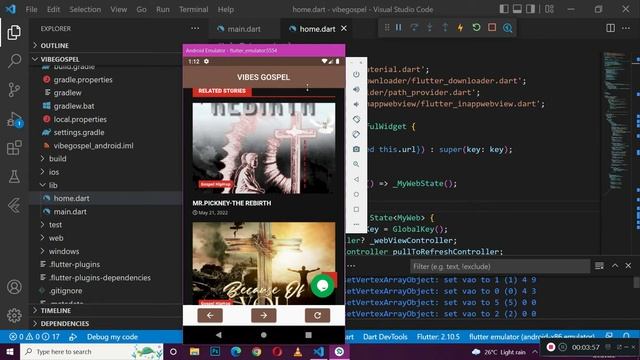Click emulator volume up button

coord(356,89)
